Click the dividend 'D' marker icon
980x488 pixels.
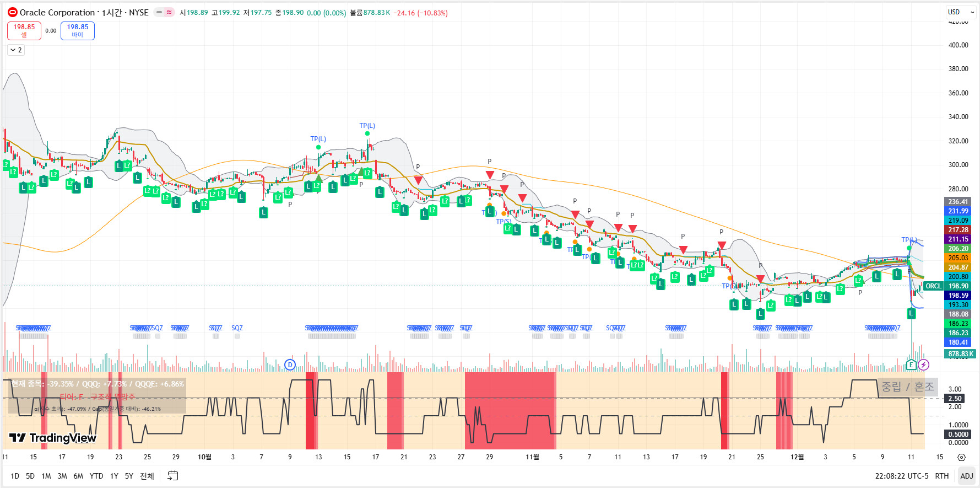pyautogui.click(x=290, y=364)
